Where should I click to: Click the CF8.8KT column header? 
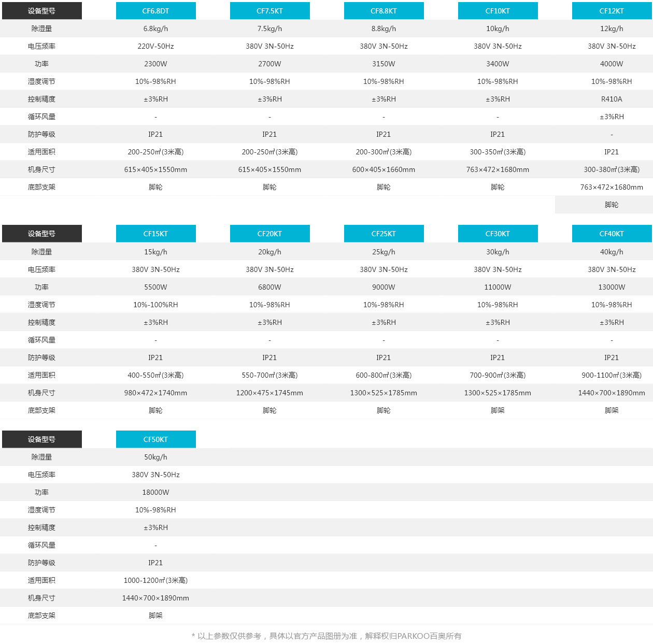click(x=384, y=11)
